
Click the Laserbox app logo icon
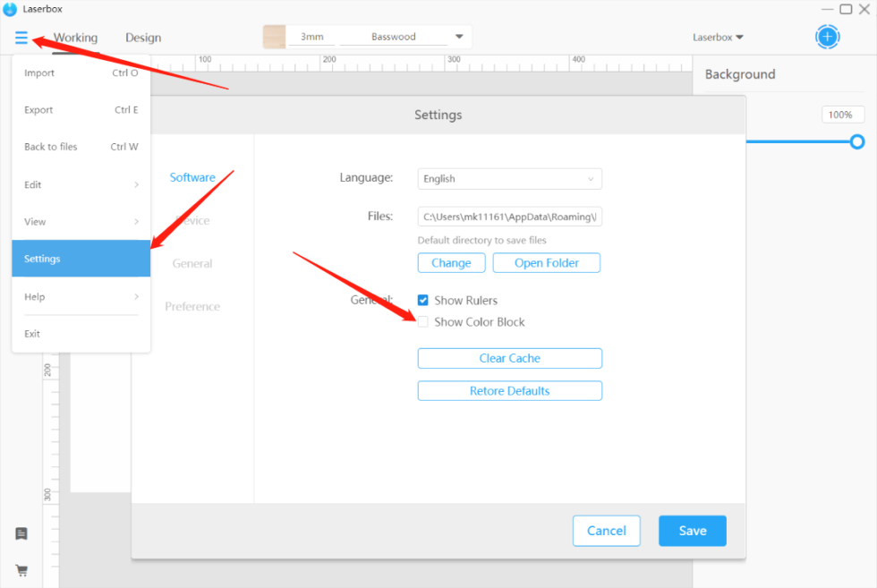click(10, 9)
